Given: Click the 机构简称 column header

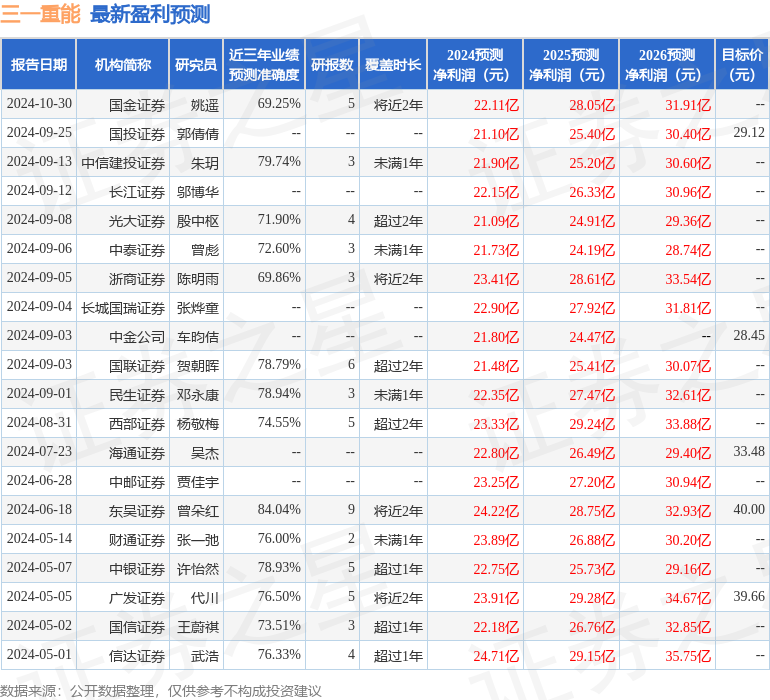Looking at the screenshot, I should [123, 64].
